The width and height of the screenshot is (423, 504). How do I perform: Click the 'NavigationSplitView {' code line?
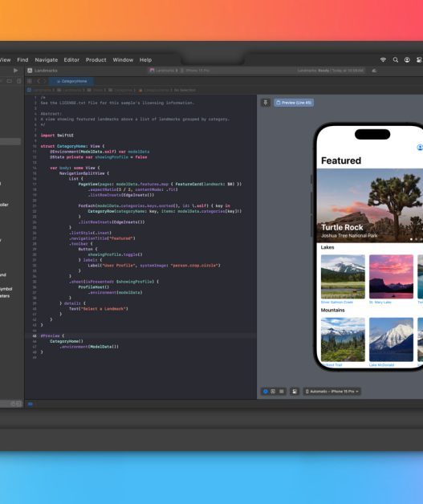(84, 173)
